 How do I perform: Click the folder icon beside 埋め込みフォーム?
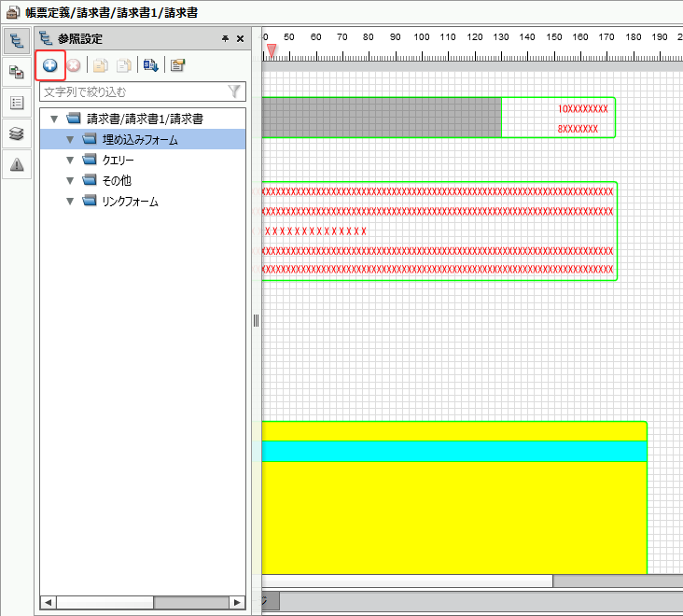pos(90,139)
